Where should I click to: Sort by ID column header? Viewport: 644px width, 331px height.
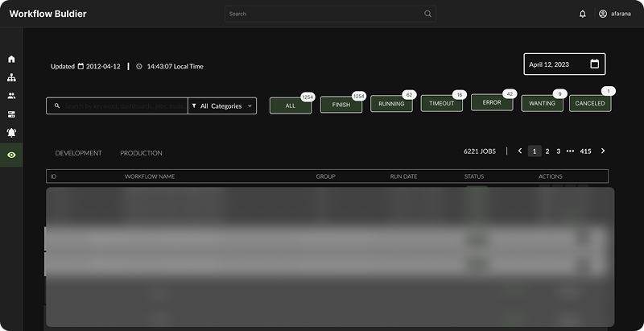(x=53, y=176)
